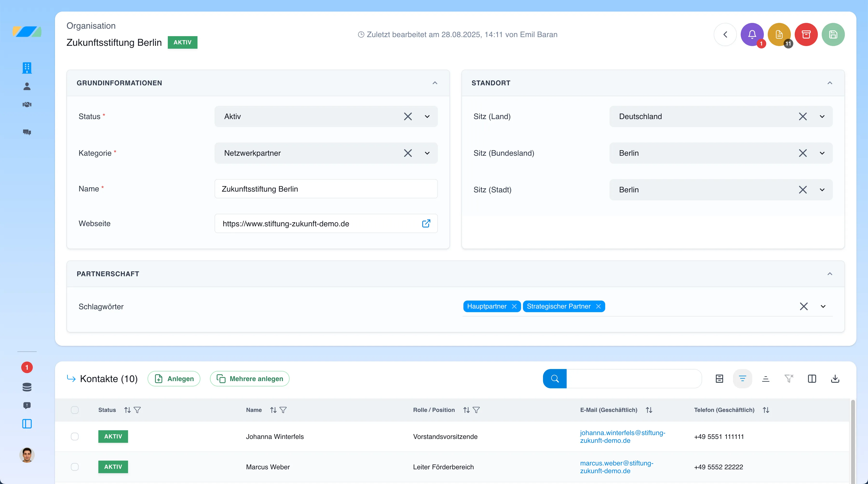868x484 pixels.
Task: Open website link via external-link icon
Action: (426, 224)
